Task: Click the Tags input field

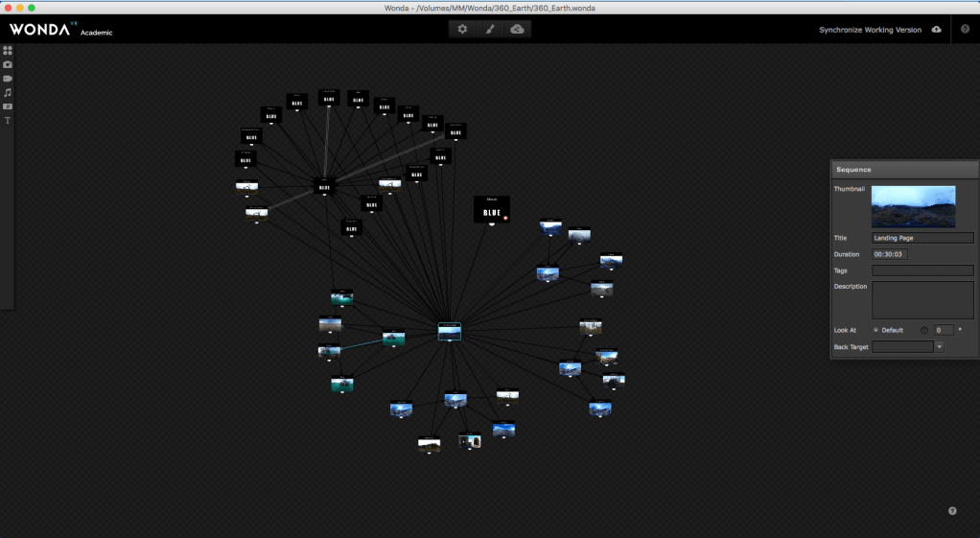Action: pyautogui.click(x=922, y=270)
